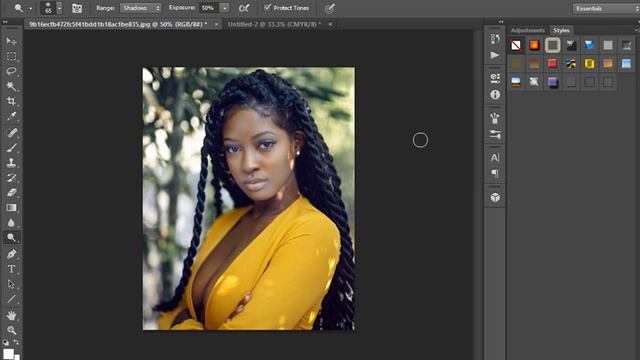640x360 pixels.
Task: Reset default foreground and background colors
Action: (x=5, y=342)
